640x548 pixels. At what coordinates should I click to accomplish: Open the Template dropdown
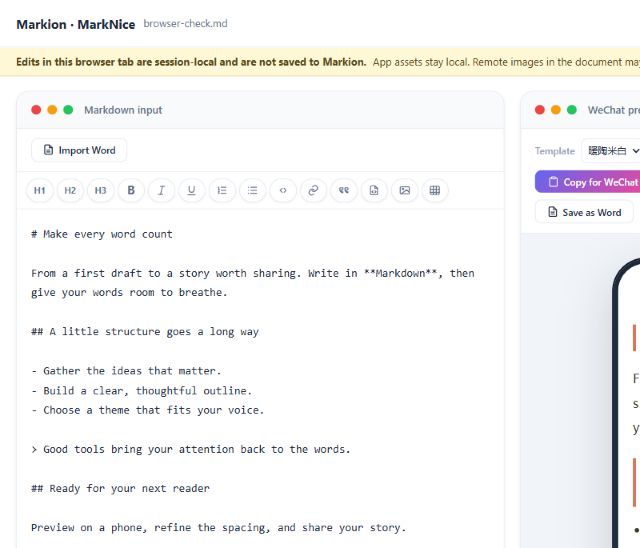(611, 151)
